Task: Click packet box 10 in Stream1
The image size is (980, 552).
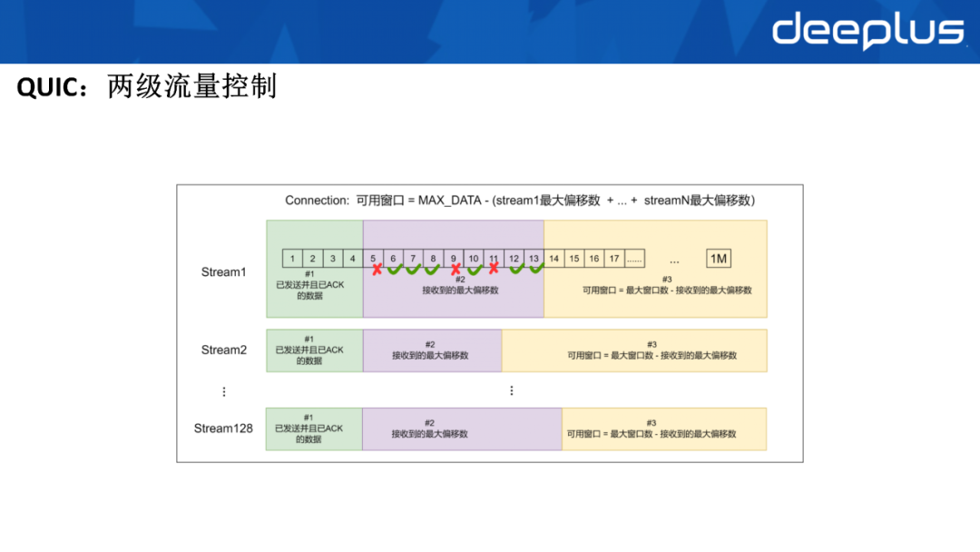Action: pos(474,258)
